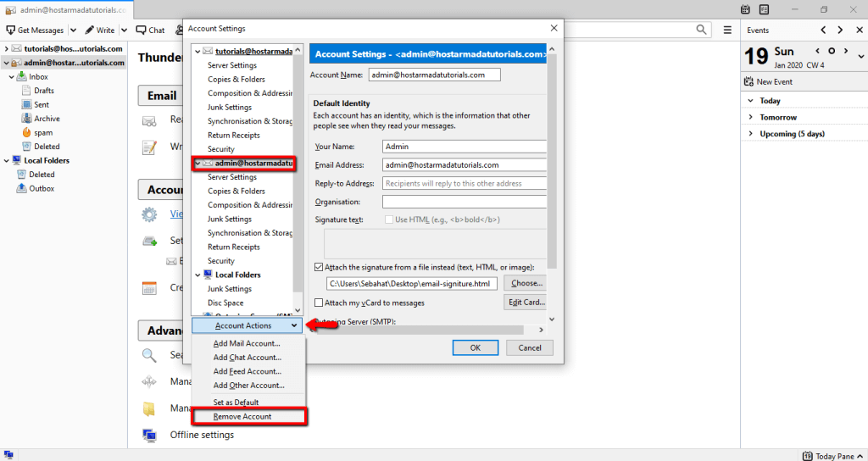Image resolution: width=868 pixels, height=461 pixels.
Task: Collapse admin account in folder pane
Action: pyautogui.click(x=6, y=63)
